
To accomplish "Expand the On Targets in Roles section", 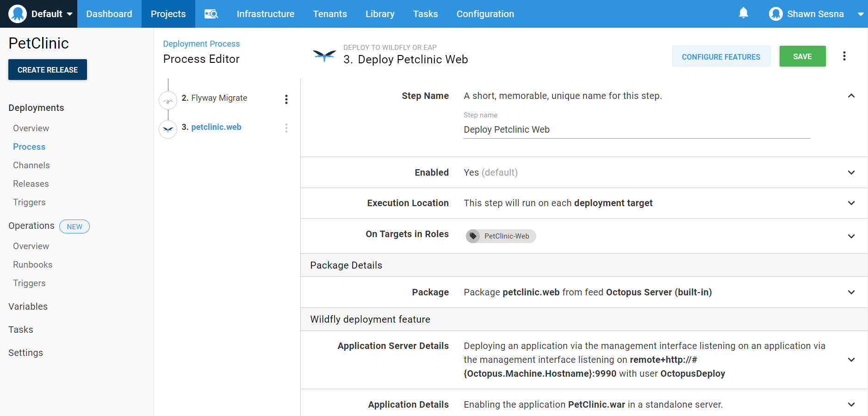I will point(851,236).
